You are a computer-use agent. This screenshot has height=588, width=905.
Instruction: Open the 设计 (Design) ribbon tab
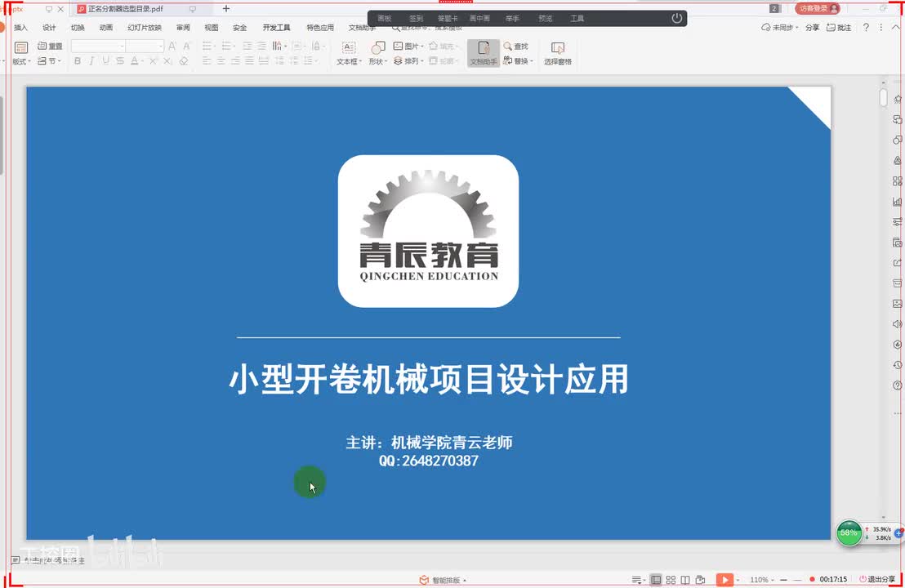tap(49, 28)
